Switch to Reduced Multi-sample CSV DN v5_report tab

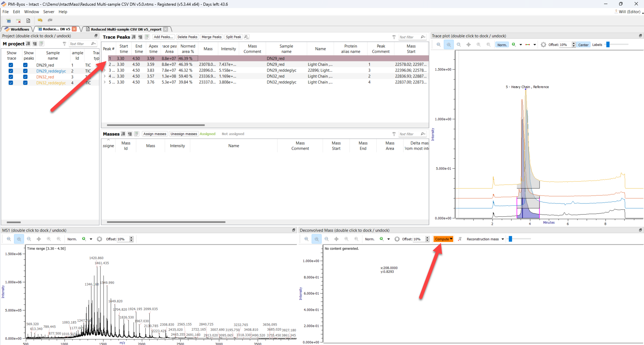126,29
